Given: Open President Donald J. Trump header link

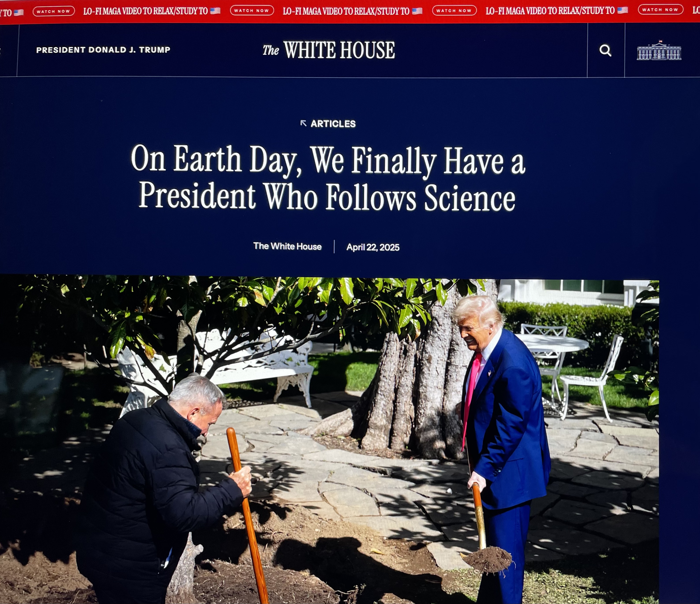Looking at the screenshot, I should coord(103,50).
